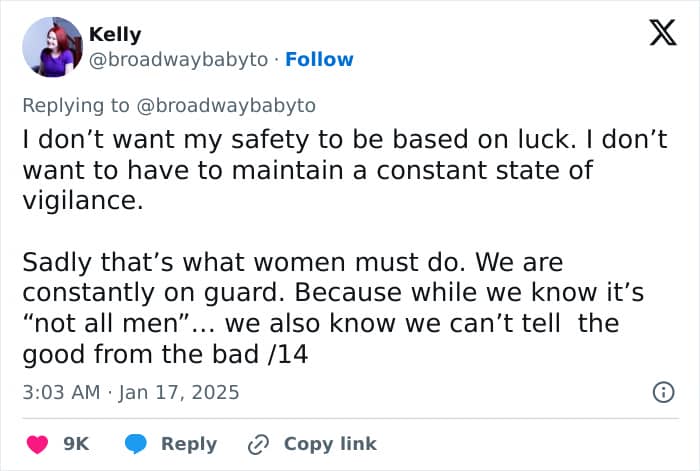The image size is (700, 471).
Task: Click the display name Kelly
Action: tap(115, 34)
